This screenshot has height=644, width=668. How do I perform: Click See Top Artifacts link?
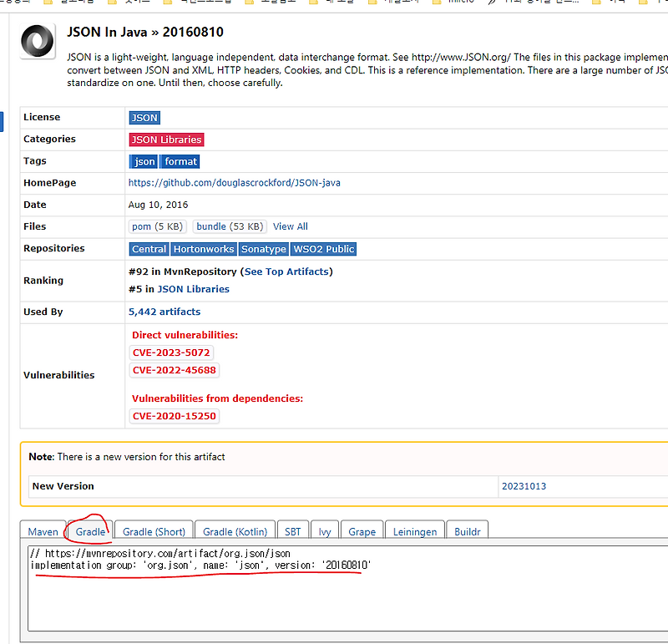click(x=286, y=272)
